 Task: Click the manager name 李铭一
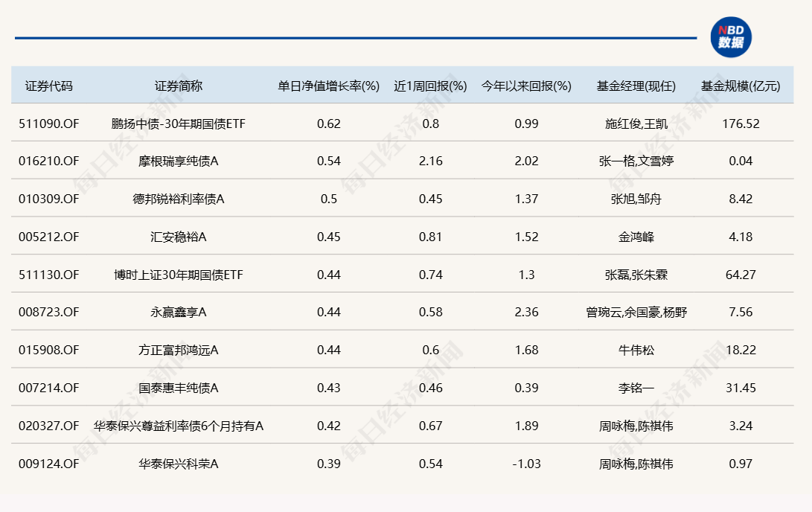click(636, 388)
